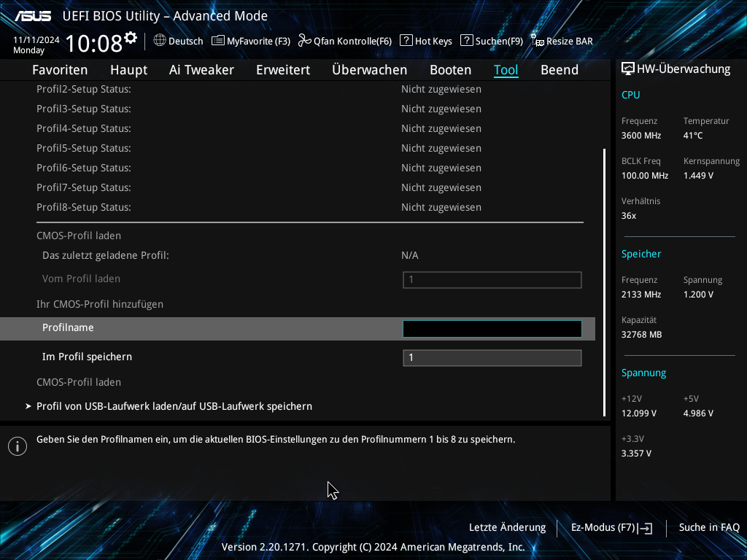
Task: Select the Profilname row label
Action: pos(68,327)
